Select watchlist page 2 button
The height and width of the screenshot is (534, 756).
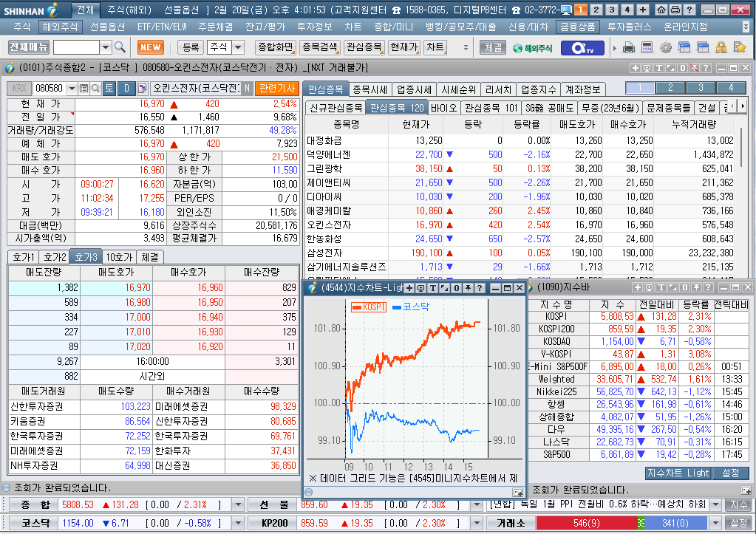(670, 88)
